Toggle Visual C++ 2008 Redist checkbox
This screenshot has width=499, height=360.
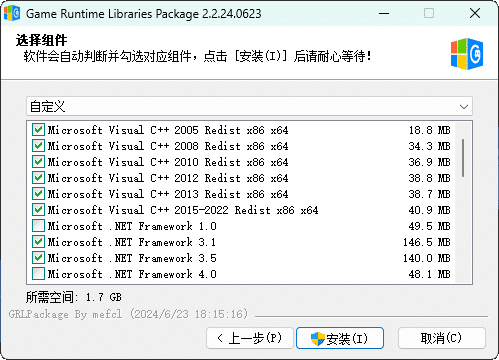38,146
